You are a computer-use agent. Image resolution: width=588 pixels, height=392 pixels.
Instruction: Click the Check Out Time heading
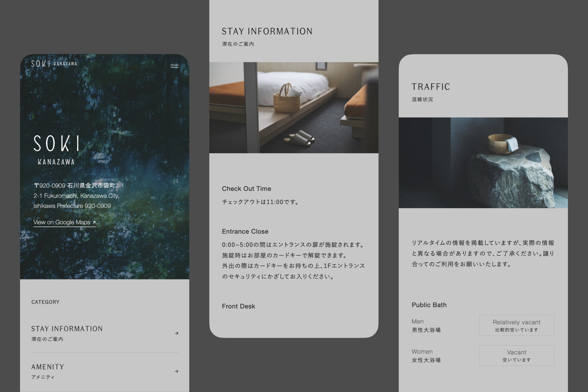[x=246, y=189]
